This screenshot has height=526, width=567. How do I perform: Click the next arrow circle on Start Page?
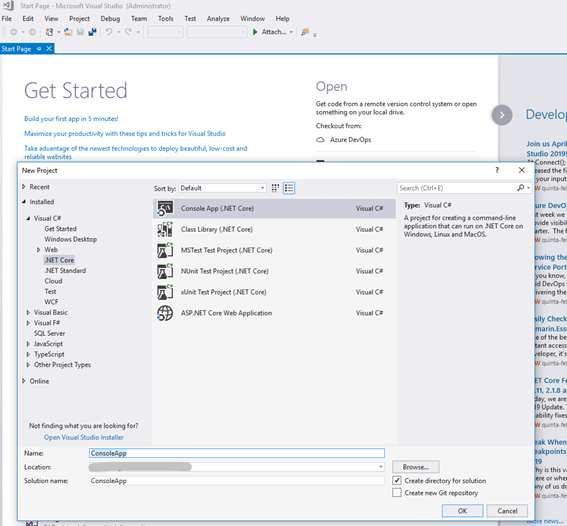point(502,115)
